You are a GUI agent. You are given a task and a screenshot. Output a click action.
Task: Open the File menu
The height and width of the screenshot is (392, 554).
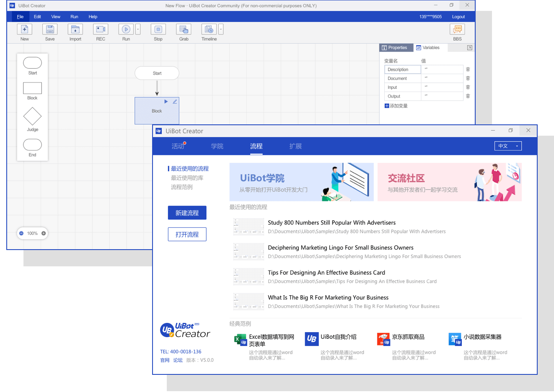[x=20, y=17]
